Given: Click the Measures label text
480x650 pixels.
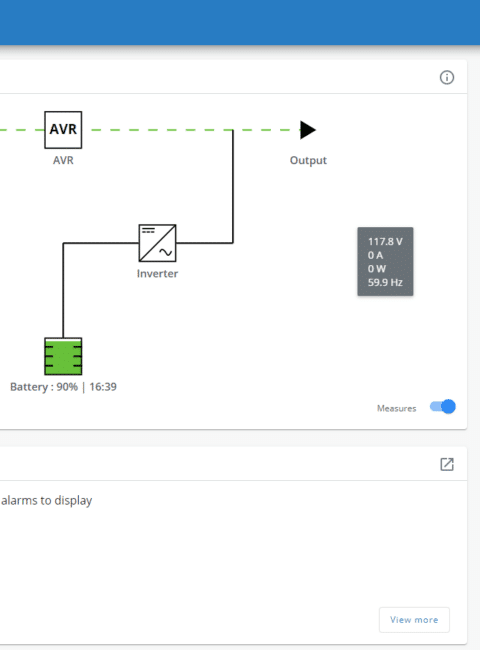Looking at the screenshot, I should point(396,408).
